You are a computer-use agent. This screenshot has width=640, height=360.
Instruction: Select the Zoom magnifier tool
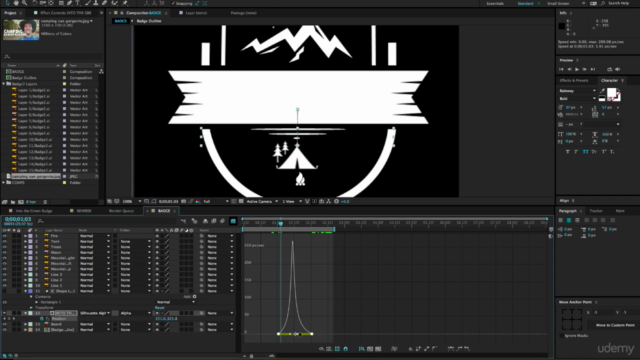tap(24, 3)
